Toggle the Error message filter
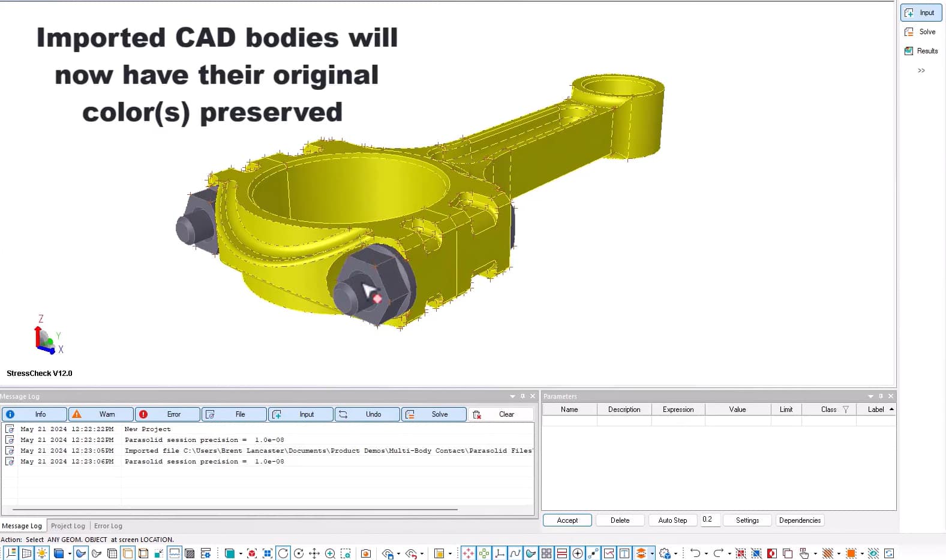This screenshot has height=560, width=946. point(168,414)
